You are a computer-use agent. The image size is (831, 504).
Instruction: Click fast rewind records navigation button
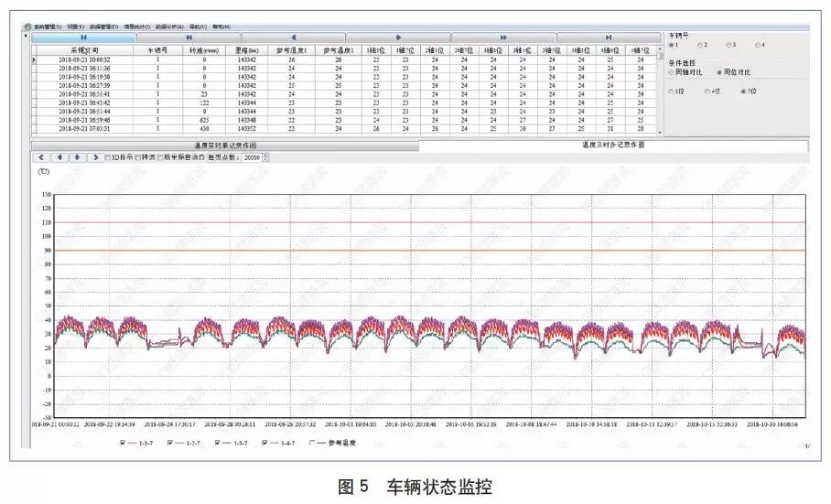click(x=189, y=38)
